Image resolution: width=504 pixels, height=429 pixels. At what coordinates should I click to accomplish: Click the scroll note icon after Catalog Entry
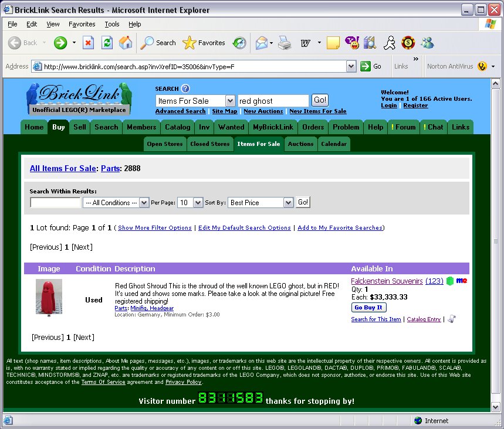(x=452, y=319)
